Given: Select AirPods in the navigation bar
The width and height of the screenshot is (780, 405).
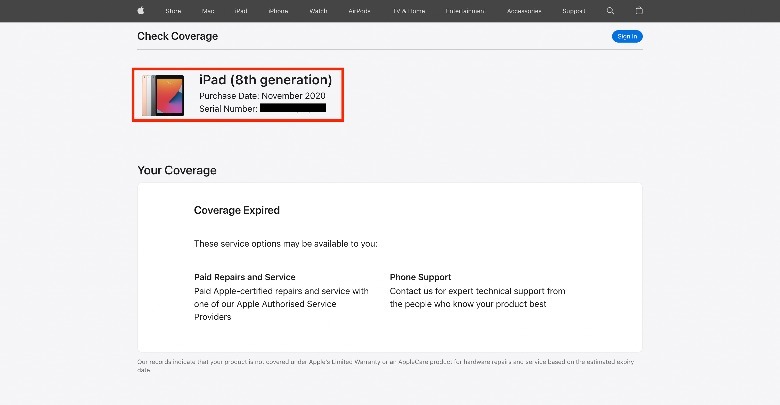Looking at the screenshot, I should [x=360, y=11].
